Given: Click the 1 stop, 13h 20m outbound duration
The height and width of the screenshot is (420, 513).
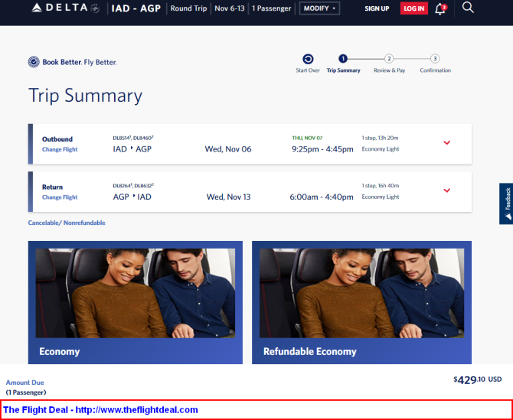Looking at the screenshot, I should 380,138.
